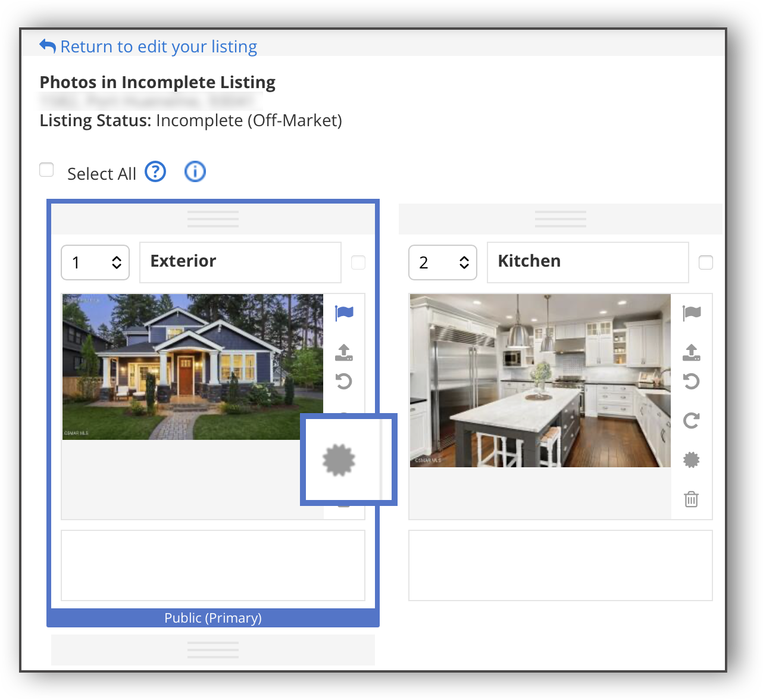Click the Exterior house photo thumbnail
The image size is (763, 700).
click(x=193, y=367)
